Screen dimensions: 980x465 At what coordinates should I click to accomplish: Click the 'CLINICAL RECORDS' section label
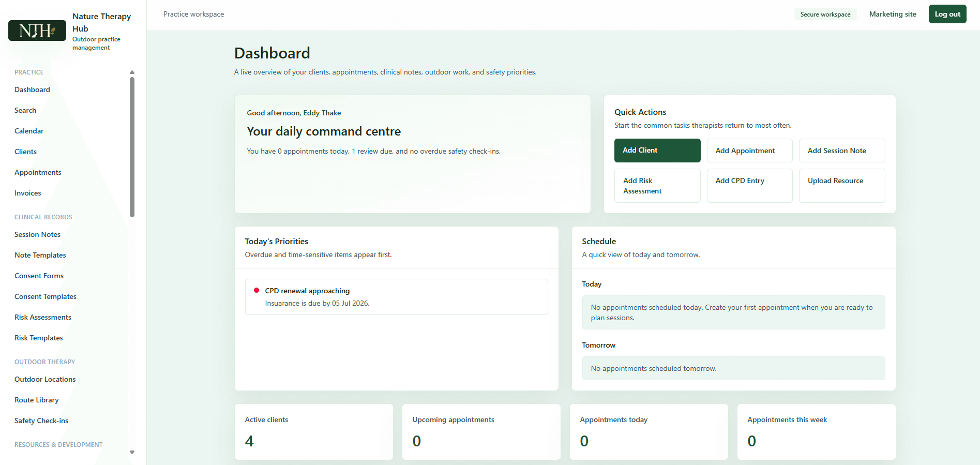[43, 217]
